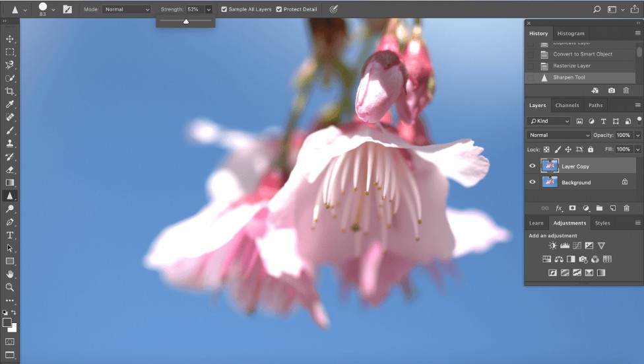Toggle lock transparent pixels
This screenshot has width=644, height=364.
(546, 149)
